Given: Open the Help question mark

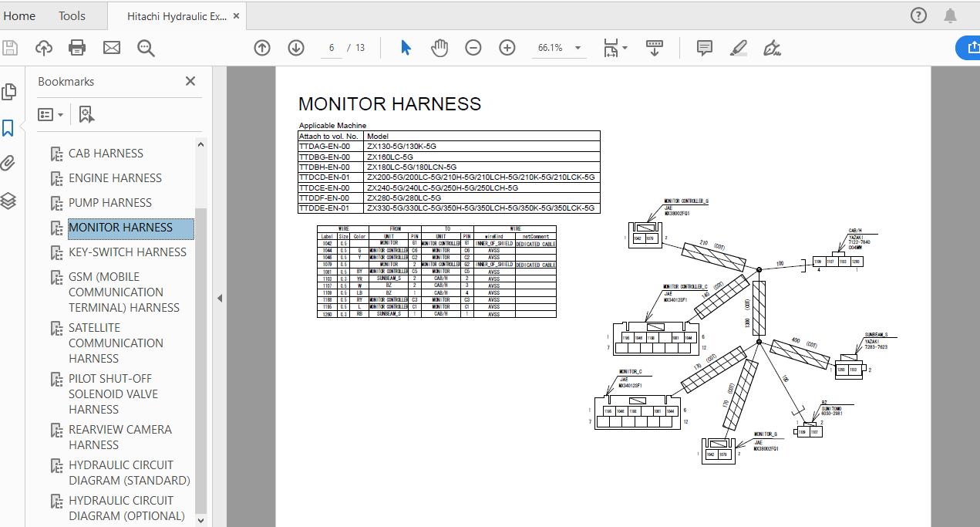Looking at the screenshot, I should (918, 15).
